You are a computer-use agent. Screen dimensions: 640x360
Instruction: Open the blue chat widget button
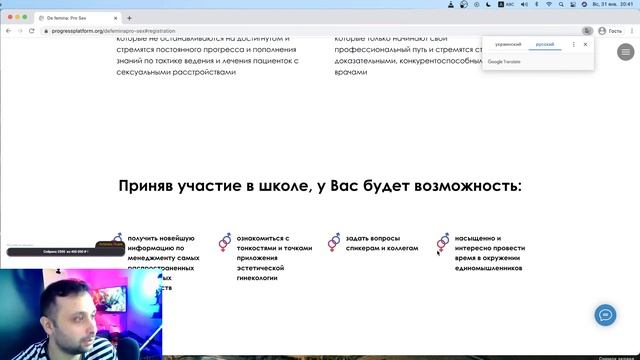pos(605,315)
